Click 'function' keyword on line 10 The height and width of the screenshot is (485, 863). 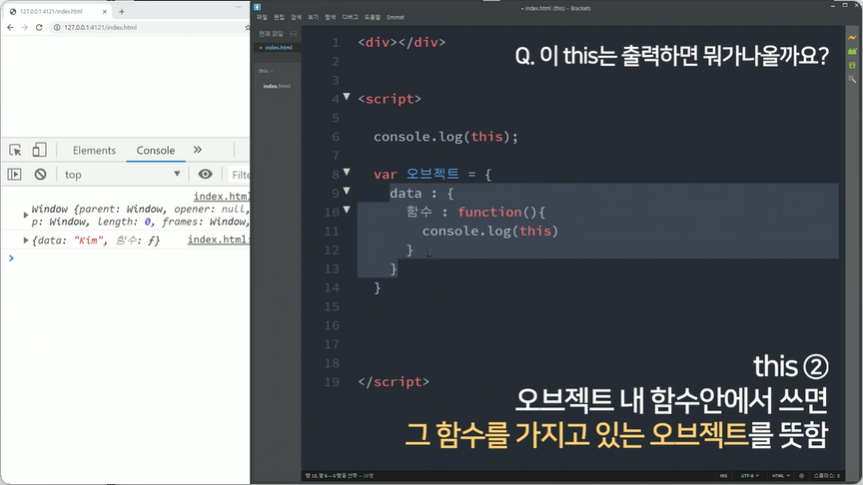(489, 212)
